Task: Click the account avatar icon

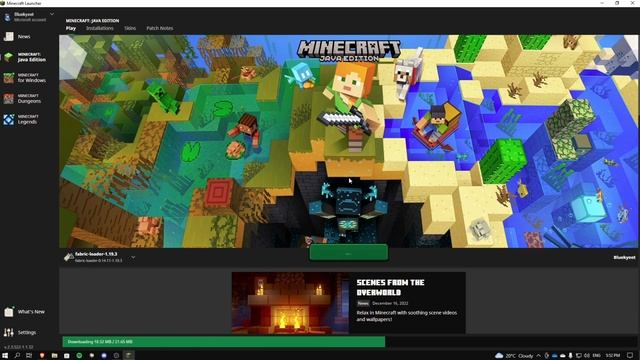Action: [7, 17]
